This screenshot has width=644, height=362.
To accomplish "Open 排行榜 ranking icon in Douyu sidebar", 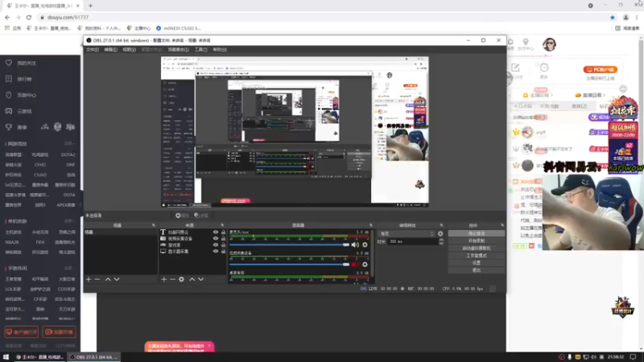I will click(x=9, y=79).
